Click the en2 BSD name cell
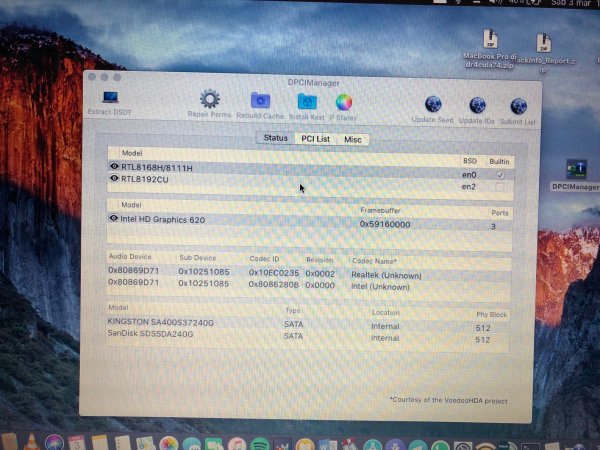Viewport: 600px width, 450px height. click(469, 187)
